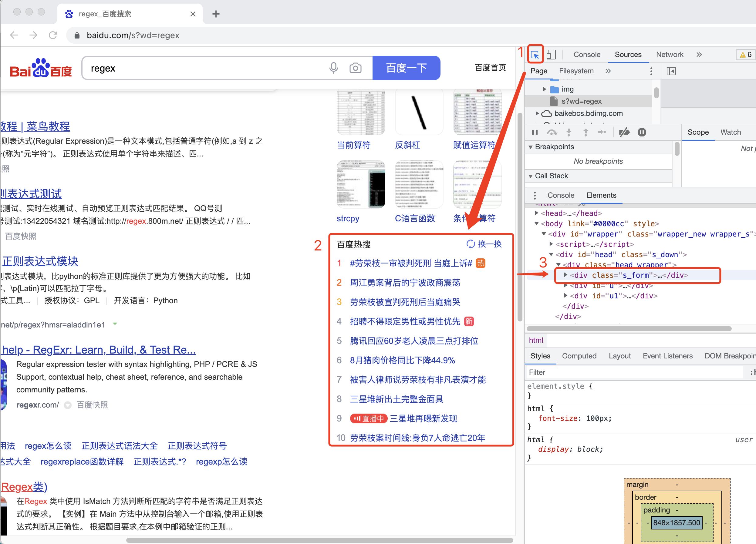Click the voice search microphone icon
The width and height of the screenshot is (756, 544).
coord(333,68)
